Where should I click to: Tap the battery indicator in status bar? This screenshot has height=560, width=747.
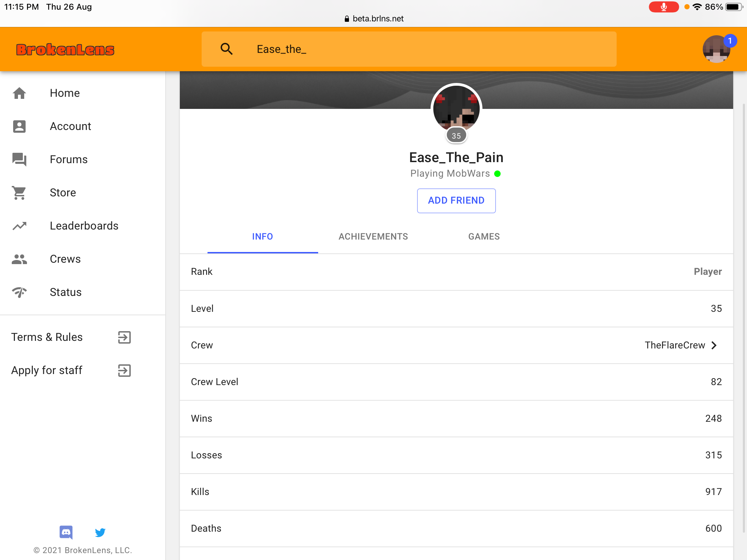(x=734, y=7)
